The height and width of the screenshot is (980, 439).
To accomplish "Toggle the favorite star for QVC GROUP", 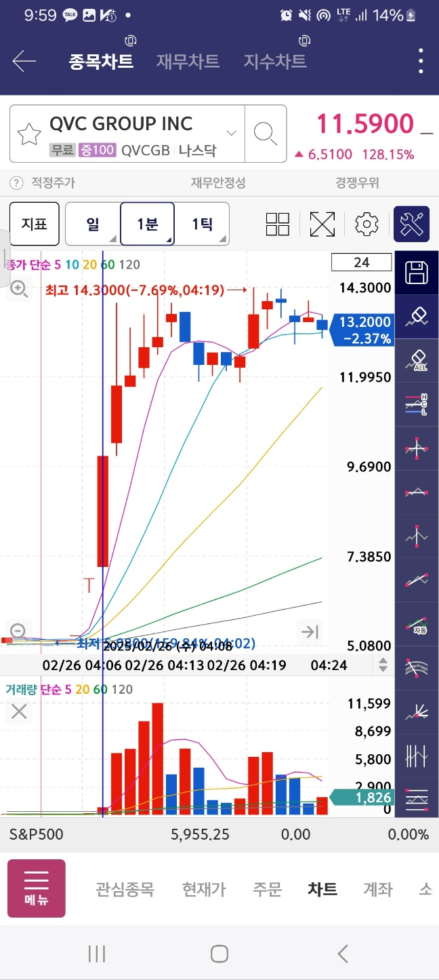I will click(x=29, y=134).
